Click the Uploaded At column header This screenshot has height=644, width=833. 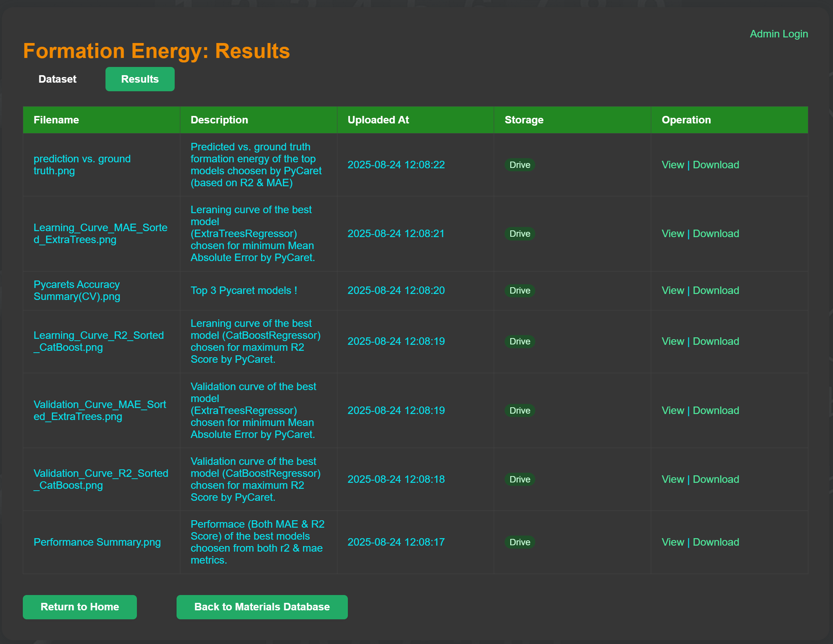(x=378, y=120)
